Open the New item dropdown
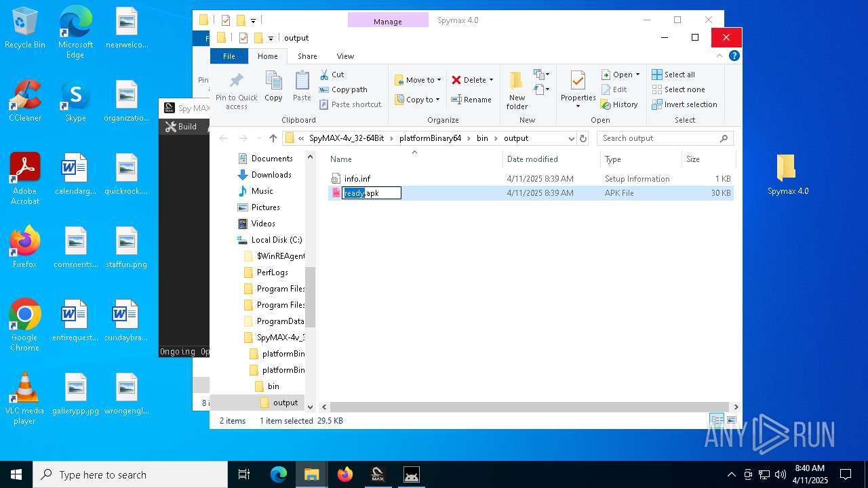Image resolution: width=868 pixels, height=488 pixels. click(x=541, y=75)
